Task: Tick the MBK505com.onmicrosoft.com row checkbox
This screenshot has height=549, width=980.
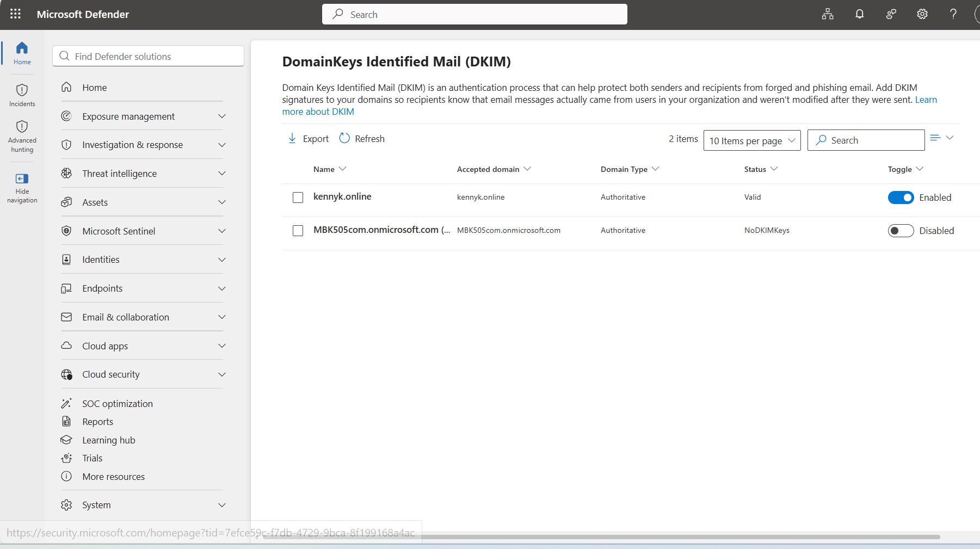Action: point(298,231)
